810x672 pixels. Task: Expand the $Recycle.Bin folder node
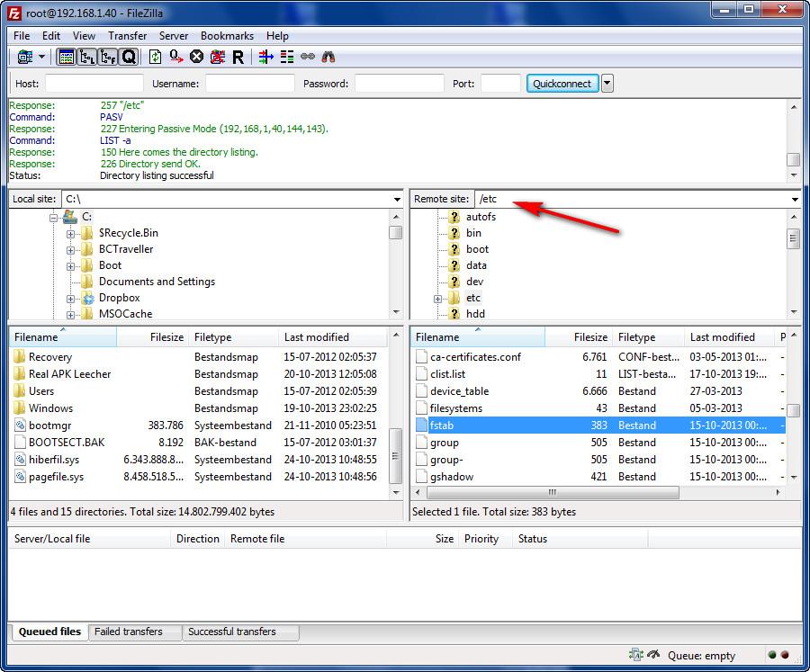click(x=70, y=234)
